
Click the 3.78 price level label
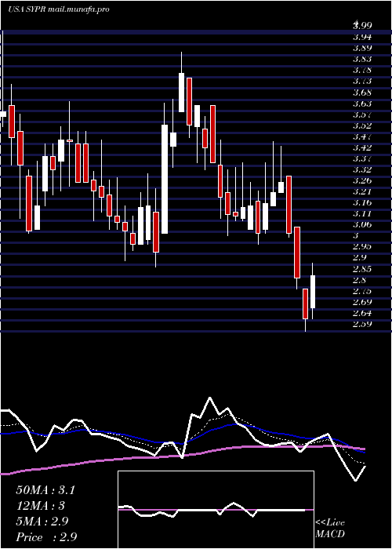[362, 70]
